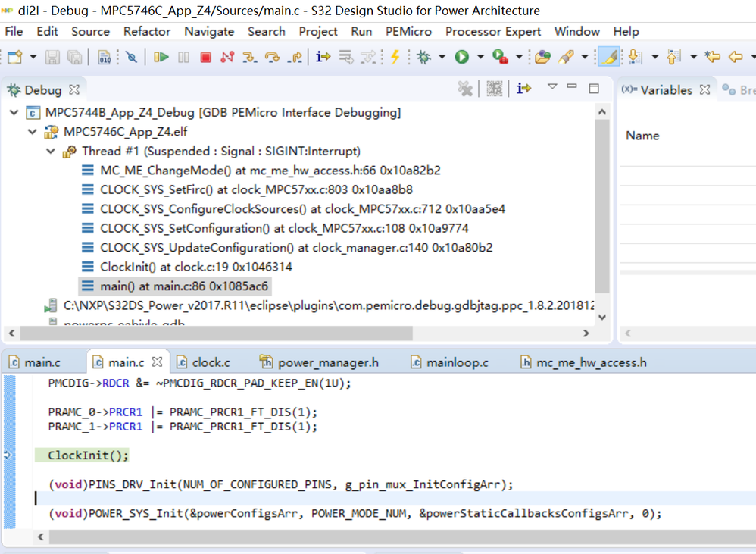Click the Last Edit Location icon
The image size is (756, 554).
[x=712, y=58]
